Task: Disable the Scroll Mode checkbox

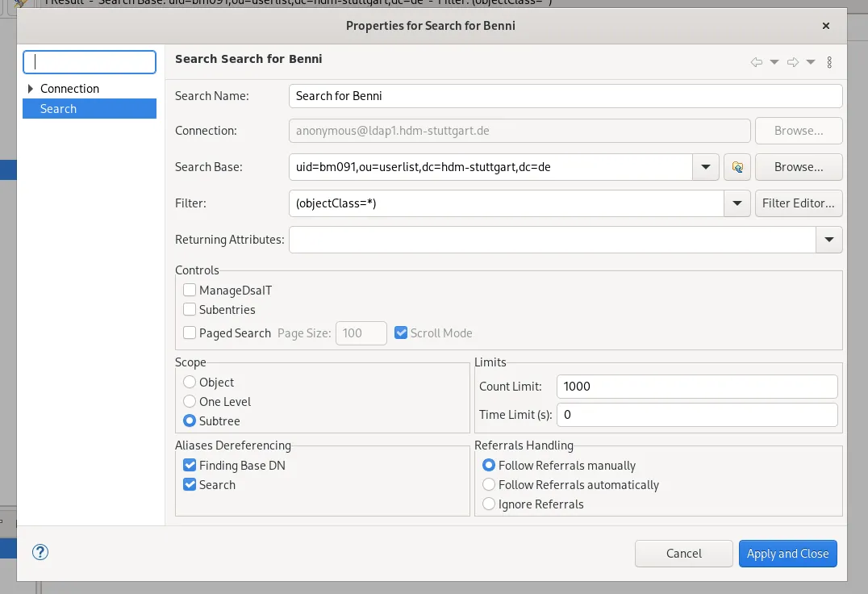Action: coord(401,332)
